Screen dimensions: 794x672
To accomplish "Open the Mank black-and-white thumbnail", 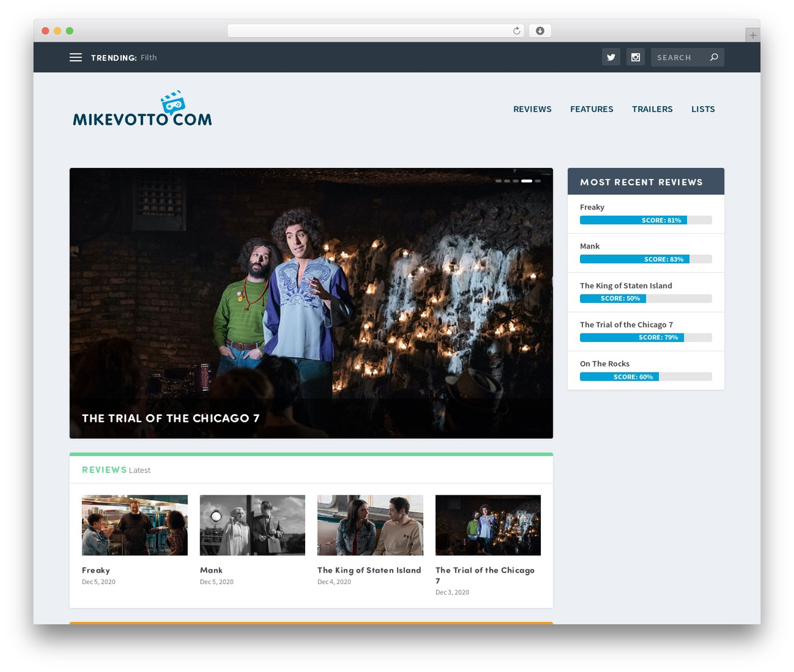I will click(252, 525).
